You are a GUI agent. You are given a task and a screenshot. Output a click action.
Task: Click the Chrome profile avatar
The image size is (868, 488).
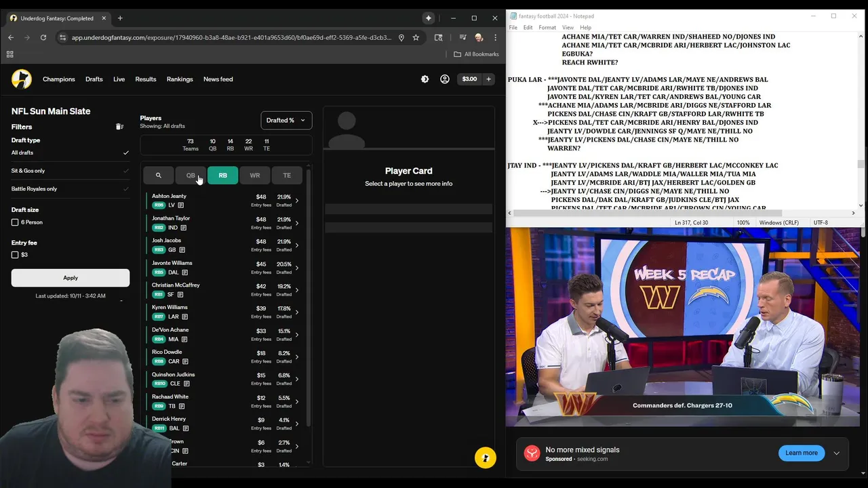point(479,37)
